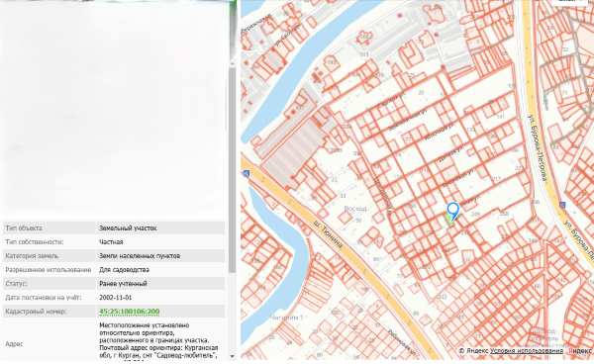
Task: Click bus stop icon on ул. Бурова-Петрова
Action: pos(562,205)
